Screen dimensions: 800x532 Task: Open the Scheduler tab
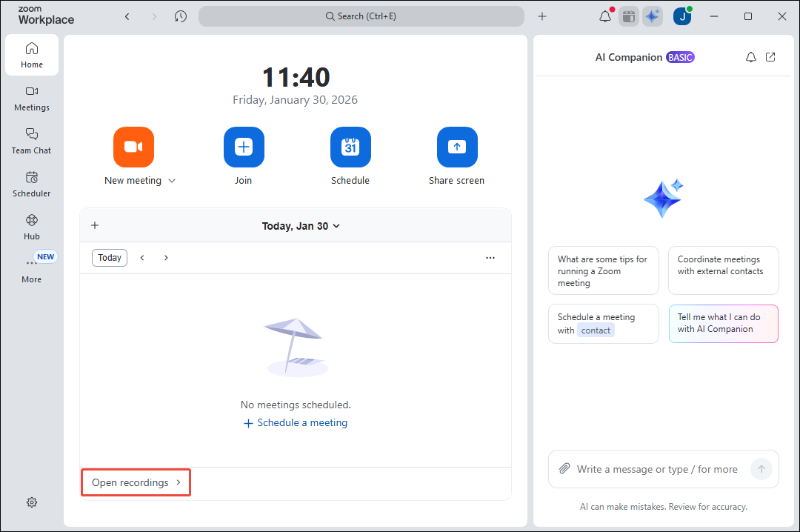(32, 184)
